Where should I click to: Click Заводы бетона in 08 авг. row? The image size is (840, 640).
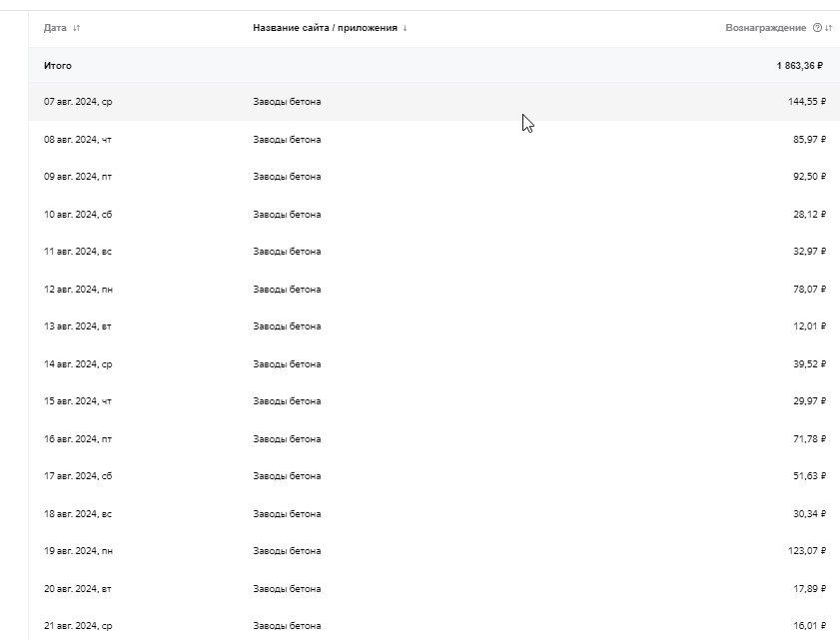pyautogui.click(x=287, y=140)
